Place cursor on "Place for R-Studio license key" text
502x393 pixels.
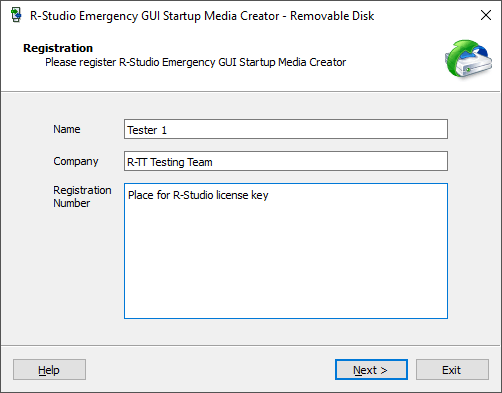tap(198, 195)
